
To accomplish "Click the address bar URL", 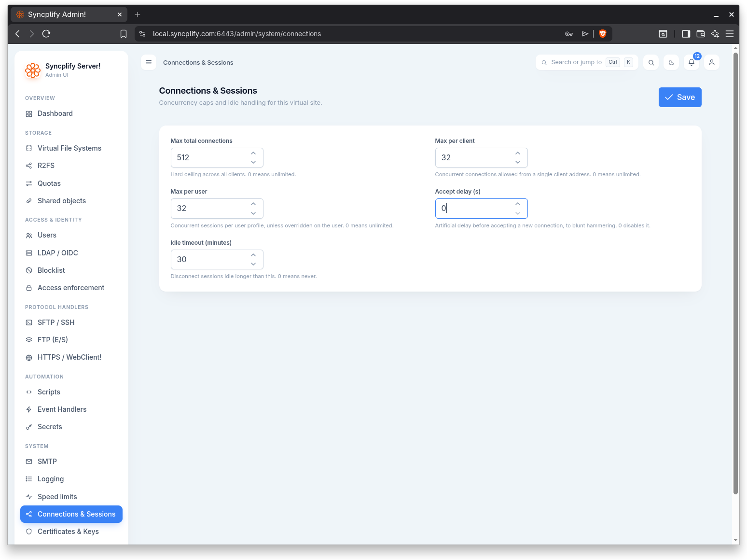I will coord(237,34).
